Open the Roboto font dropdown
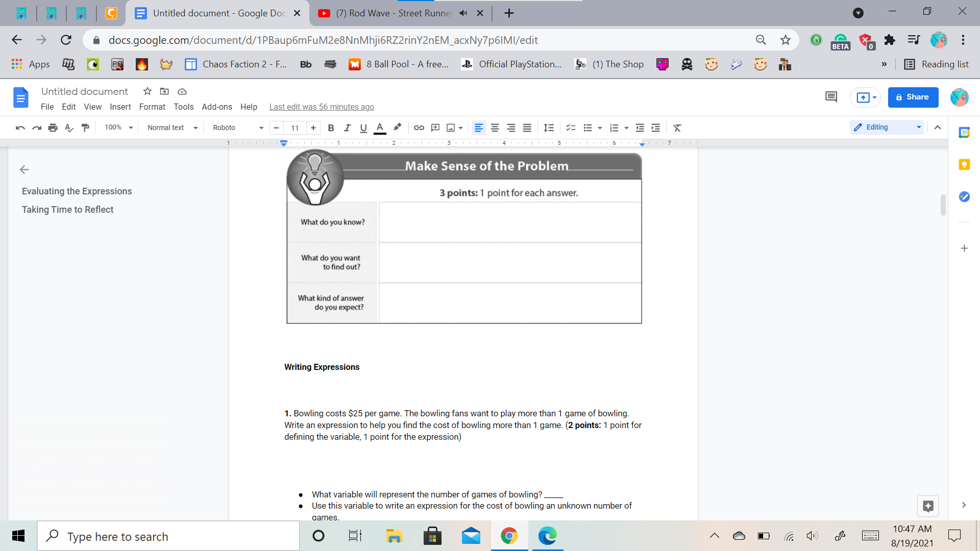The height and width of the screenshot is (551, 980). pyautogui.click(x=238, y=128)
